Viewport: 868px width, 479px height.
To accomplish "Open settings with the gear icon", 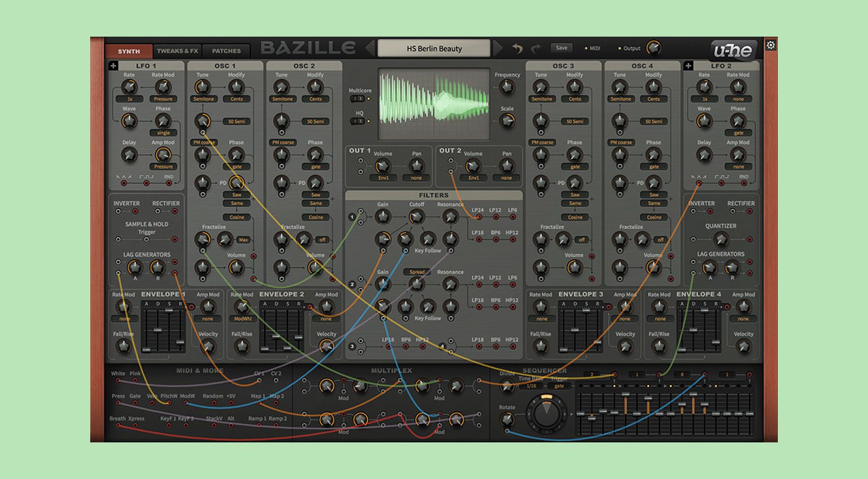I will coord(771,45).
